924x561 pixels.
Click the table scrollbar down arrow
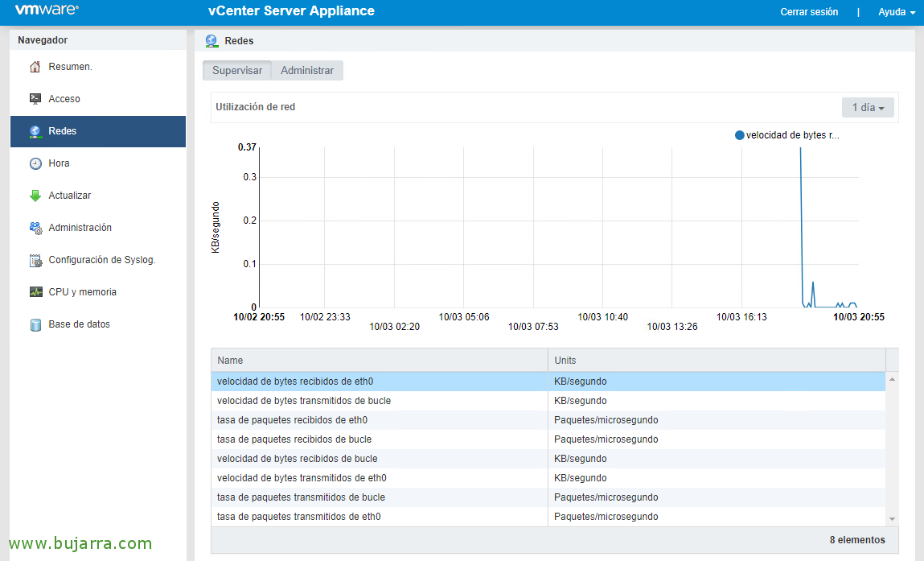pos(892,519)
